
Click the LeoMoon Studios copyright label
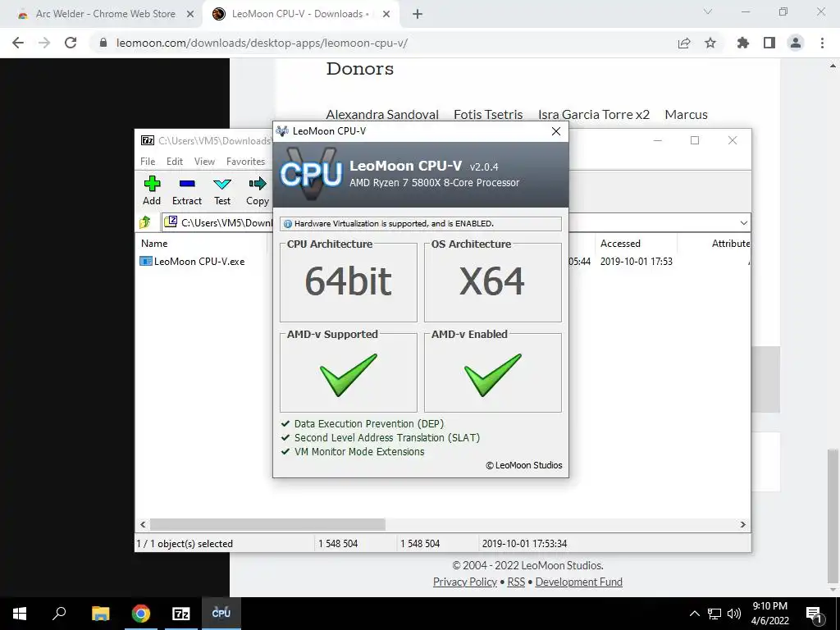[x=524, y=465]
